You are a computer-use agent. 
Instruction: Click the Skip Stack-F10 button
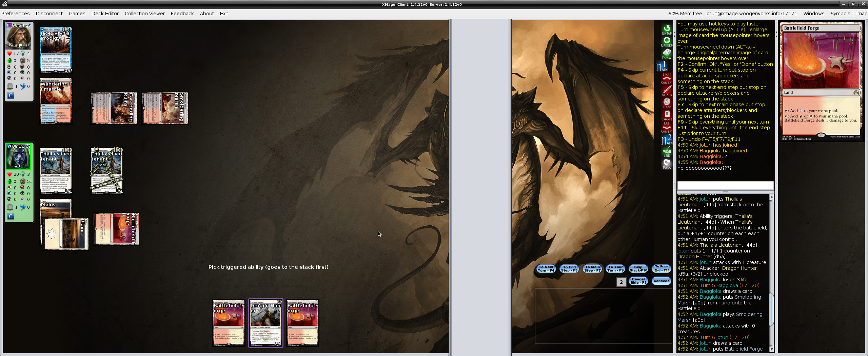coord(638,268)
